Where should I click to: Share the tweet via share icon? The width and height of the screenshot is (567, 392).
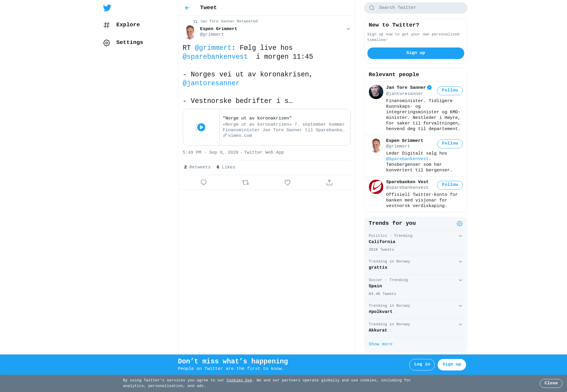(329, 183)
